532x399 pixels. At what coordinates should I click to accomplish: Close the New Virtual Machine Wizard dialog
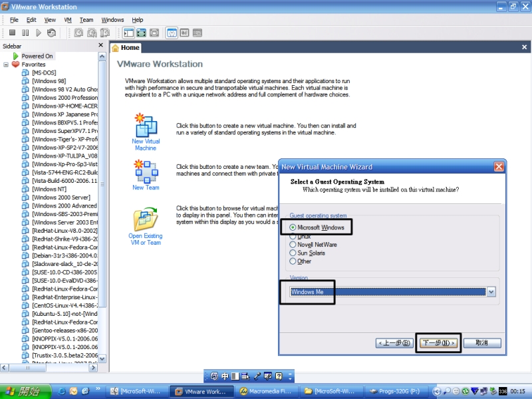pyautogui.click(x=498, y=167)
